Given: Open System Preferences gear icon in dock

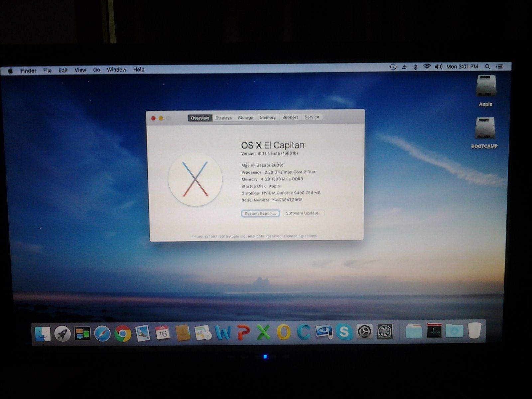Looking at the screenshot, I should (x=364, y=332).
